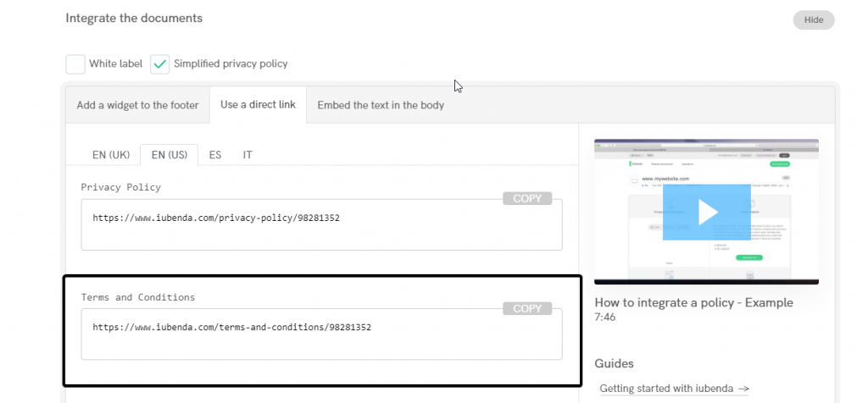Image resolution: width=868 pixels, height=403 pixels.
Task: Select the Use a direct link tab
Action: 258,105
